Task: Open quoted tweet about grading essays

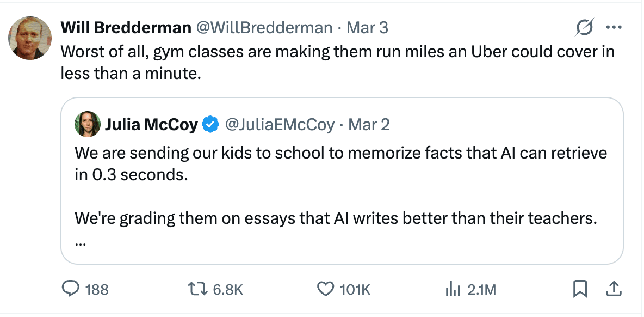Action: pos(336,219)
